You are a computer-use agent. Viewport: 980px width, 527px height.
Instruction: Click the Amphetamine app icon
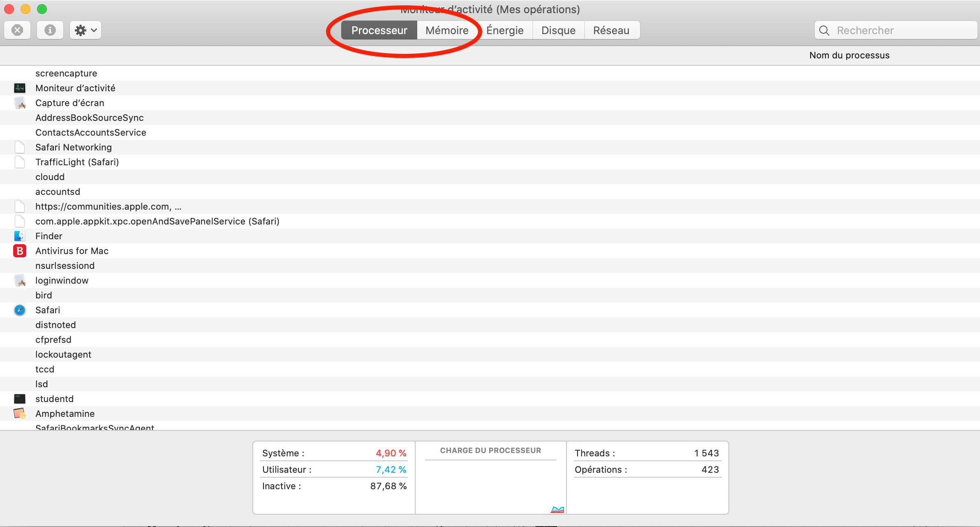[20, 414]
